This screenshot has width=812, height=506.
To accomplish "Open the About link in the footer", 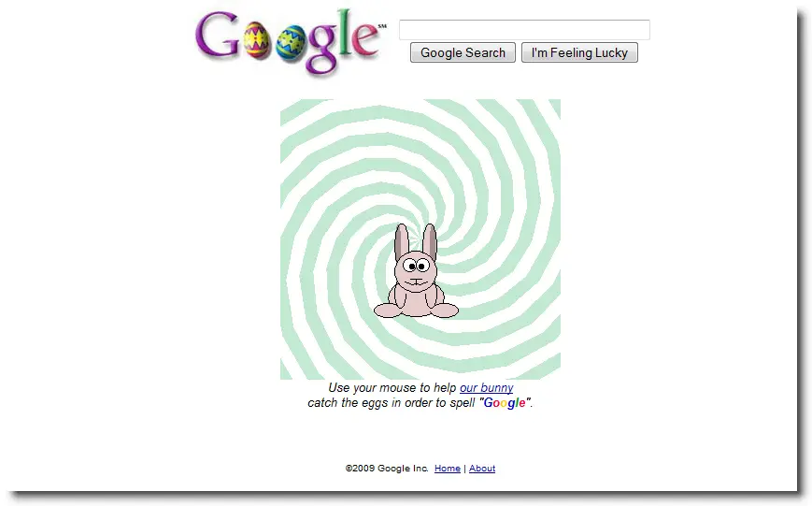I will click(x=482, y=469).
